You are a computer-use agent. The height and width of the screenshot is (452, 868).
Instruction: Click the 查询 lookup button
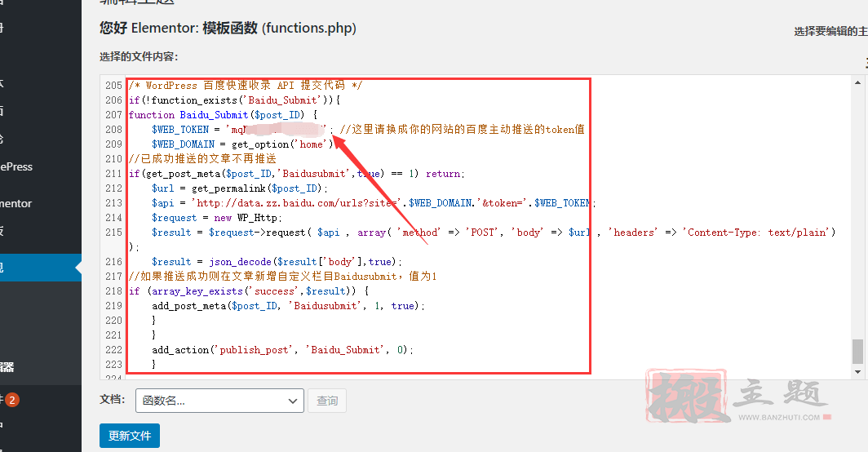click(x=326, y=401)
